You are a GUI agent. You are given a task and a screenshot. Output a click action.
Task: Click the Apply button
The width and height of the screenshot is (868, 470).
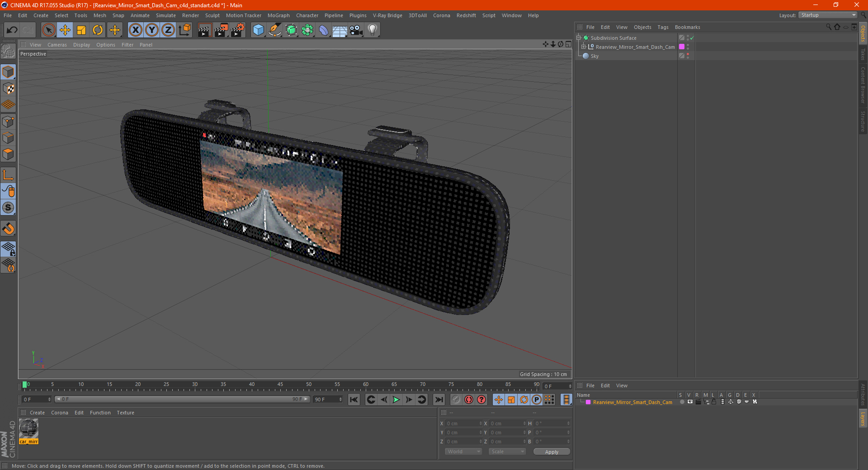point(551,451)
